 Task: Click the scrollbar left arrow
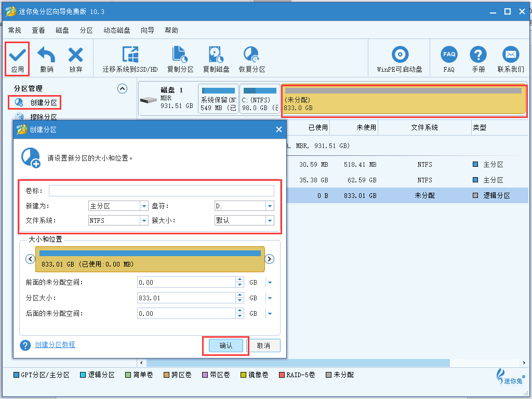click(141, 363)
